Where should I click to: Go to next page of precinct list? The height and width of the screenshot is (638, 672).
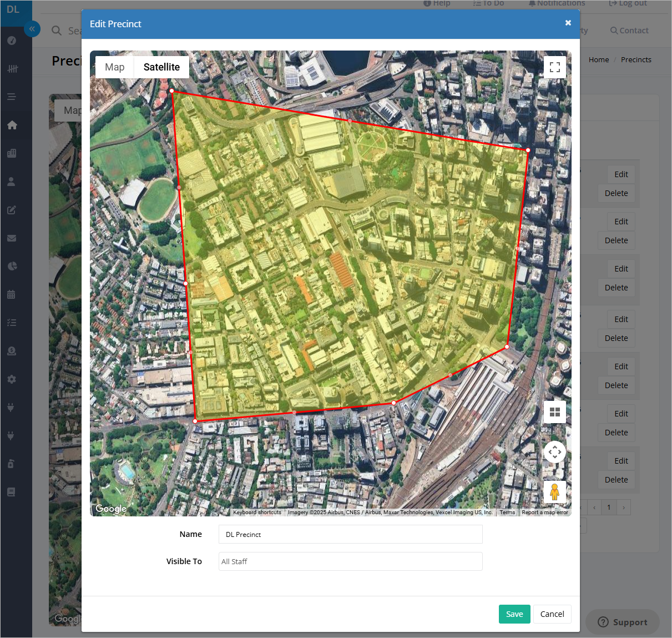click(624, 507)
